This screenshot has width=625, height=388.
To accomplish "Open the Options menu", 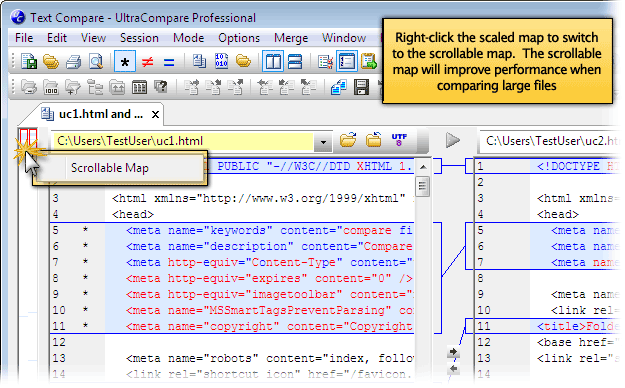I will pos(239,38).
